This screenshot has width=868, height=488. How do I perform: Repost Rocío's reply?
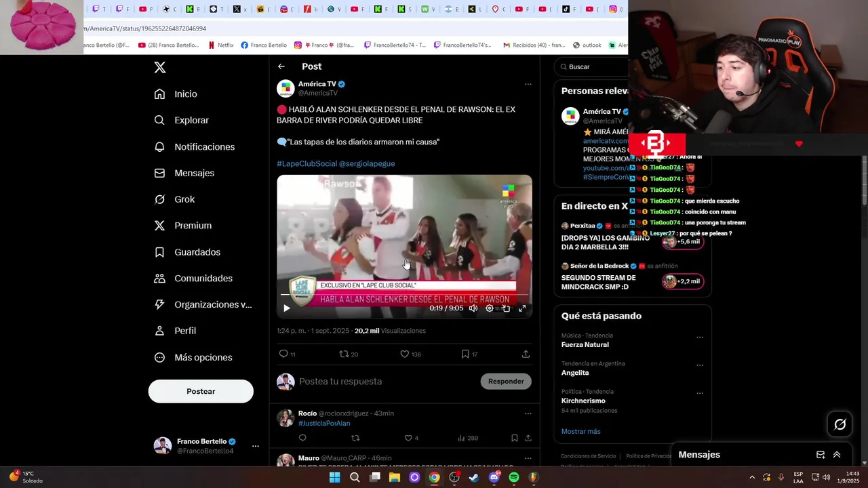[355, 439]
